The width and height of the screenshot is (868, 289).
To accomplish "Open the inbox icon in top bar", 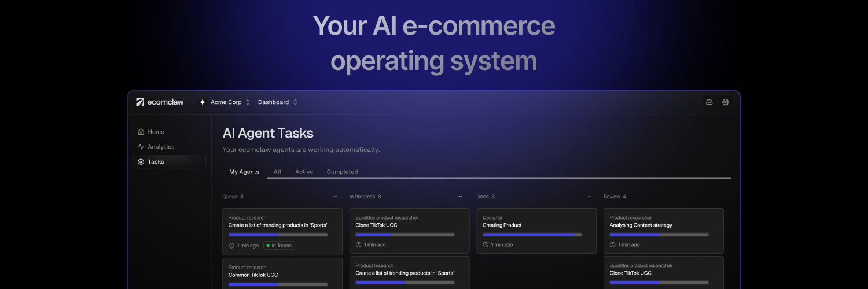I will pyautogui.click(x=709, y=102).
